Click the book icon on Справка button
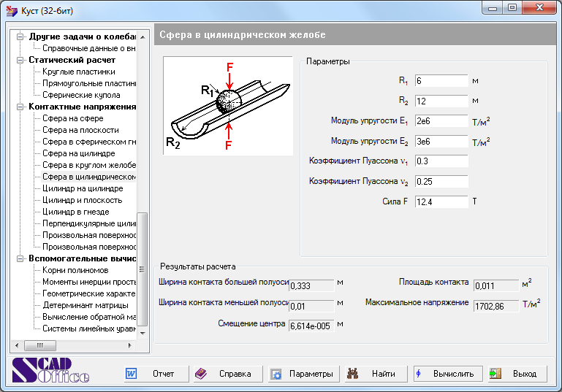This screenshot has height=392, width=562. pos(202,374)
